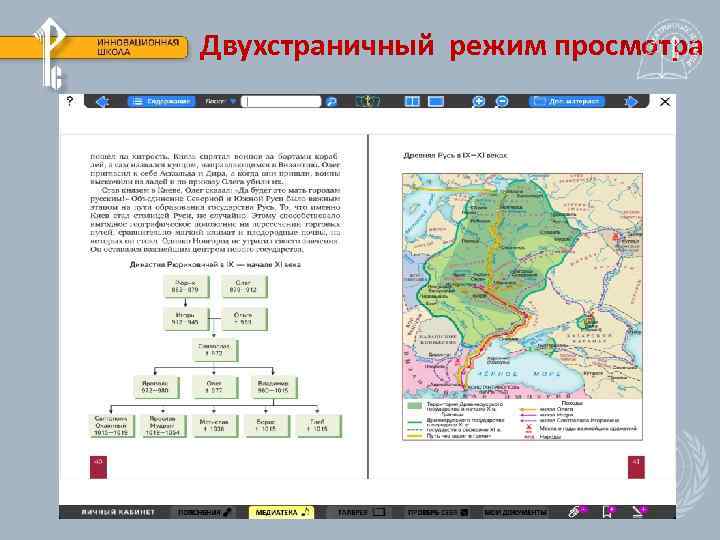Open Галерея tab in bottom bar
Screen dimensions: 720x540
(x=361, y=512)
